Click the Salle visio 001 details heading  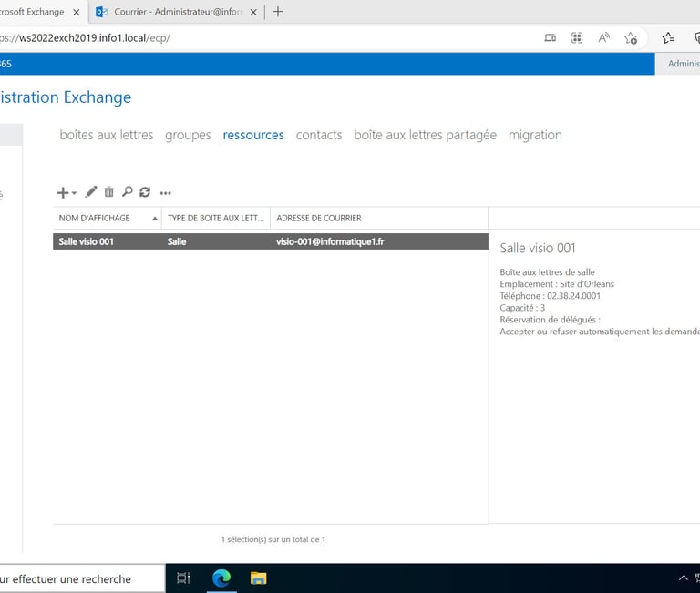click(538, 248)
